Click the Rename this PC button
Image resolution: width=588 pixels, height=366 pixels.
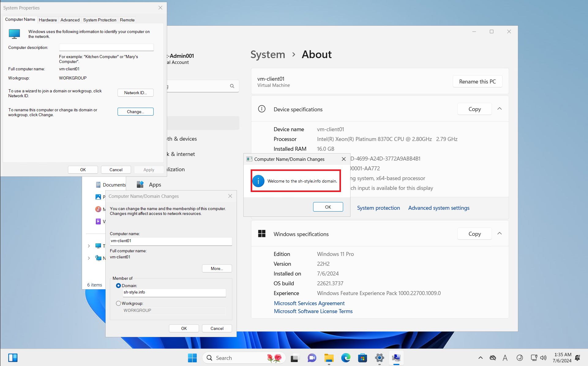(x=477, y=82)
